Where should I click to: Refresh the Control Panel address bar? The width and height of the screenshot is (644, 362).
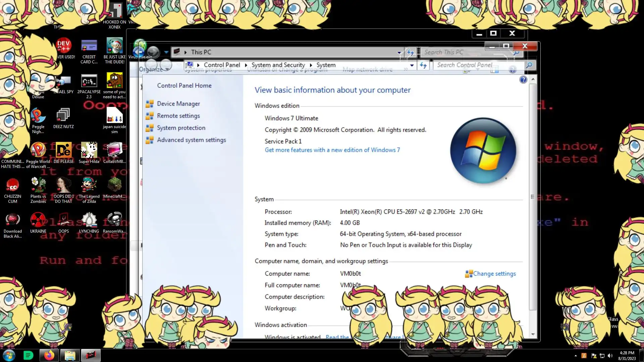(x=423, y=65)
